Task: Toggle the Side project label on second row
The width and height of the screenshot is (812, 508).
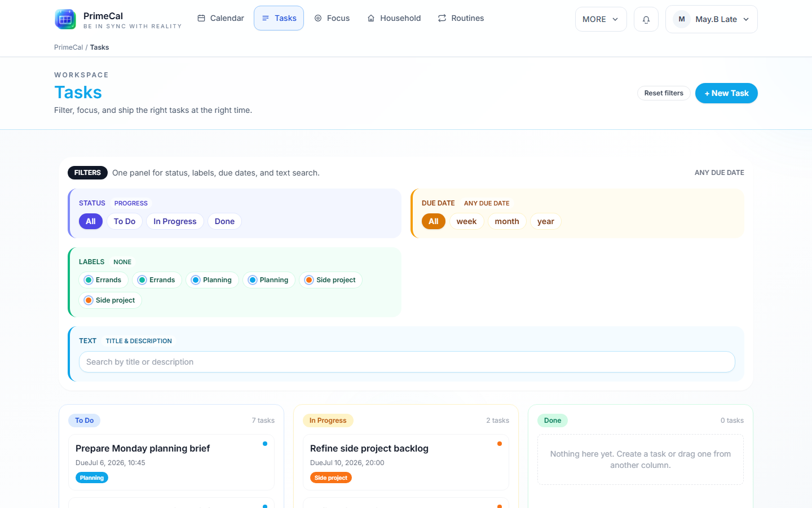Action: [x=110, y=300]
